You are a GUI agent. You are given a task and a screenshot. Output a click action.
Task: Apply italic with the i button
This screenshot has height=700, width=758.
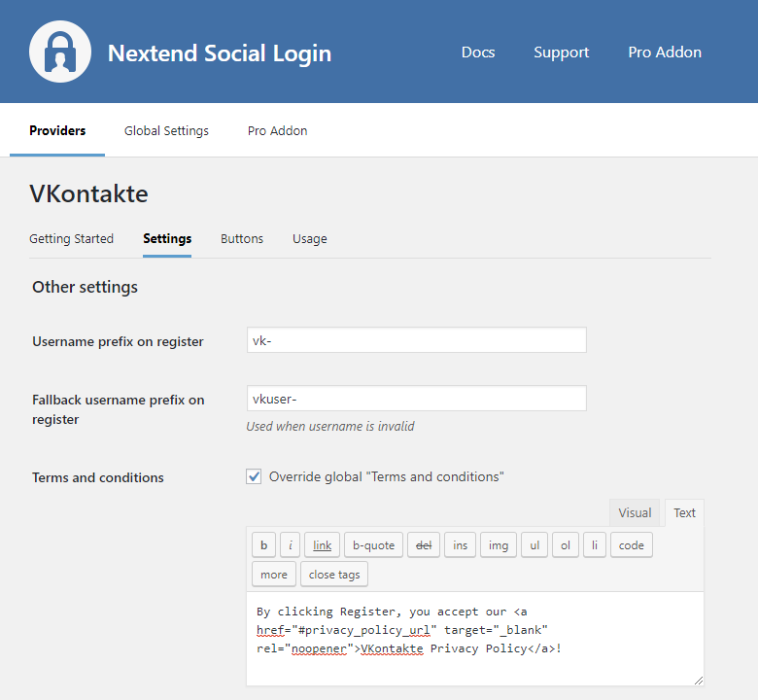(x=291, y=545)
